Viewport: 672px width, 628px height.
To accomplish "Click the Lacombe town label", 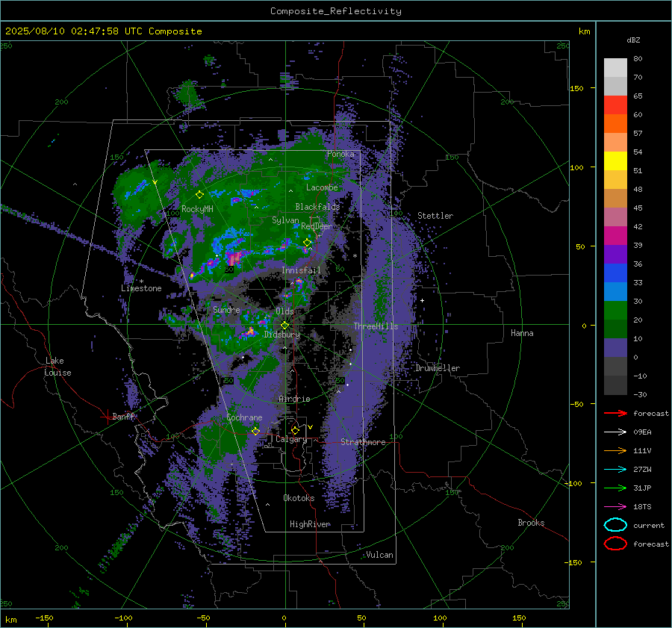I will [x=322, y=187].
